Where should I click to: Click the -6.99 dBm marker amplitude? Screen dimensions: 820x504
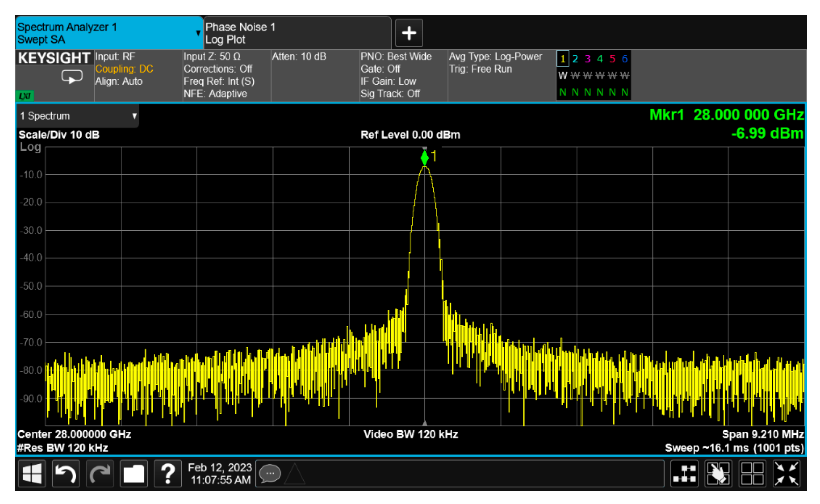[767, 133]
